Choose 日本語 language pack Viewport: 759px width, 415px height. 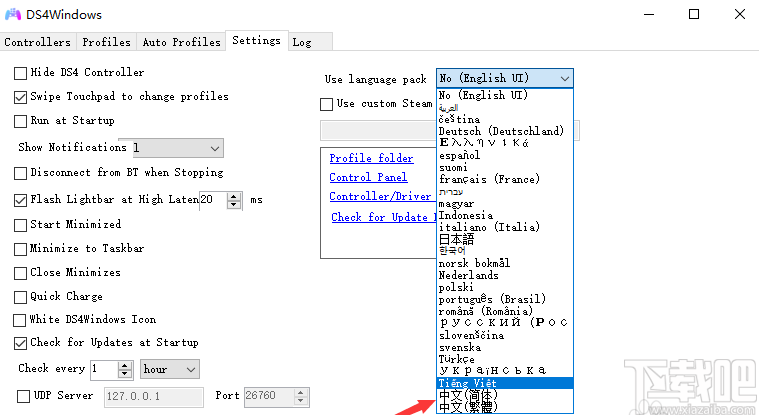pyautogui.click(x=505, y=239)
